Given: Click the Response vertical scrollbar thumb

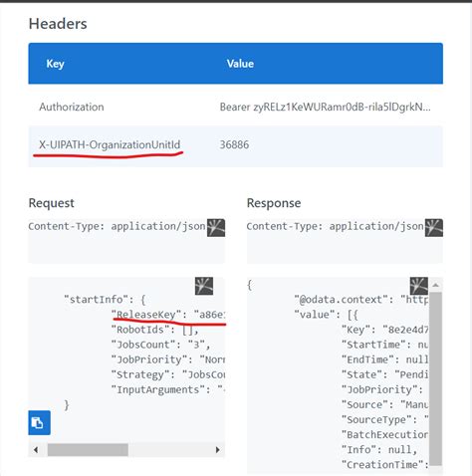Looking at the screenshot, I should [x=435, y=379].
